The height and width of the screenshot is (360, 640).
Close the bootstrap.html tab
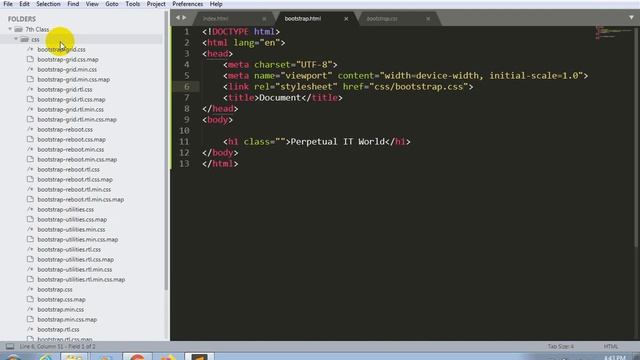point(346,19)
